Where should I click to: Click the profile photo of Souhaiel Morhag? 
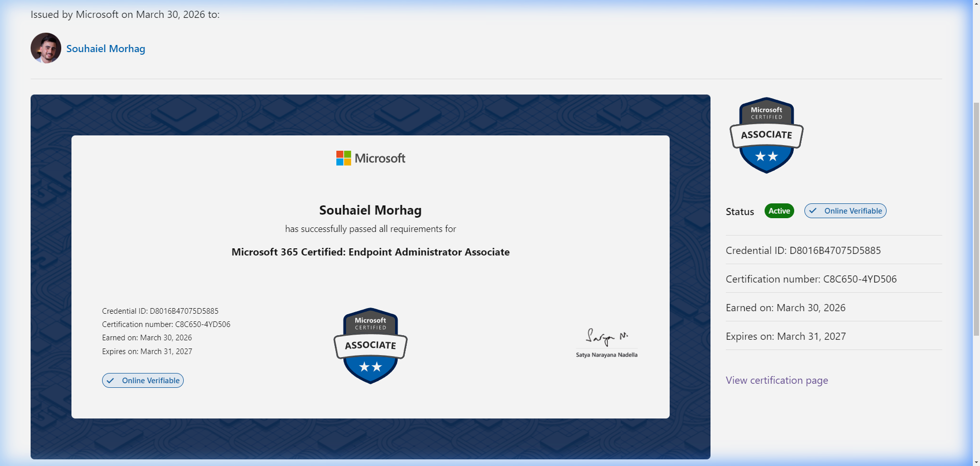pyautogui.click(x=46, y=48)
